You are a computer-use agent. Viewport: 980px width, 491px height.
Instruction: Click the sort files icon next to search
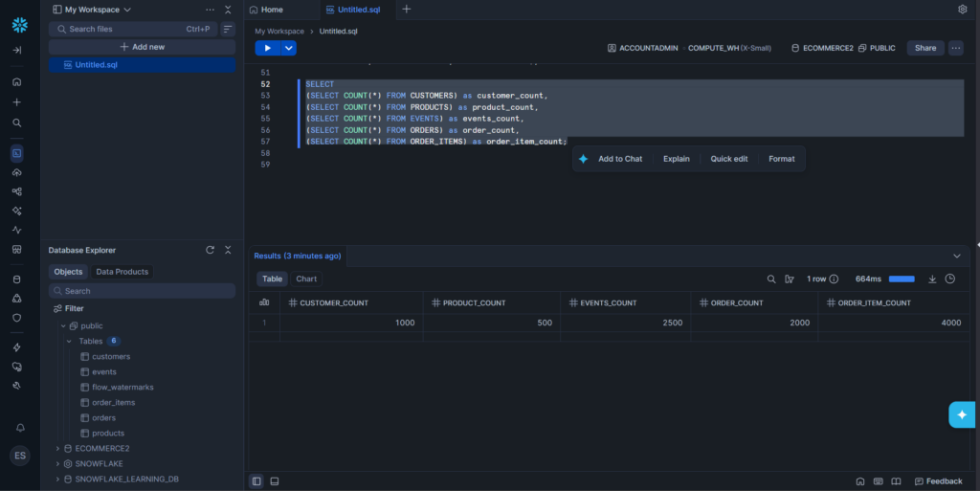(228, 29)
